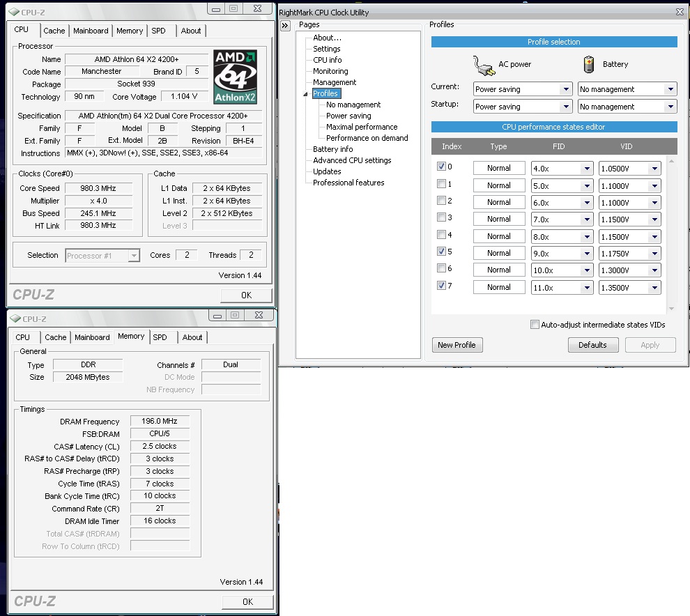The width and height of the screenshot is (690, 616).
Task: Switch to Mainboard tab in top CPU-Z
Action: coord(91,31)
